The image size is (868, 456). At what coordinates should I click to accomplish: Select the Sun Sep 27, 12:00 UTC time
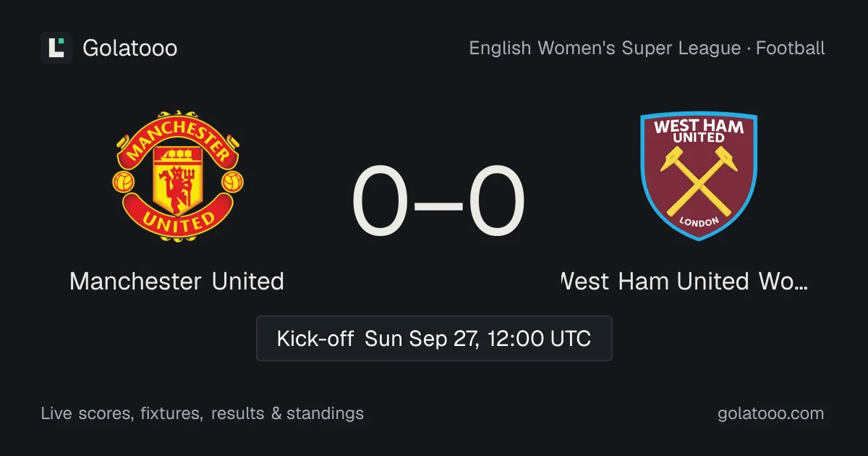point(478,338)
